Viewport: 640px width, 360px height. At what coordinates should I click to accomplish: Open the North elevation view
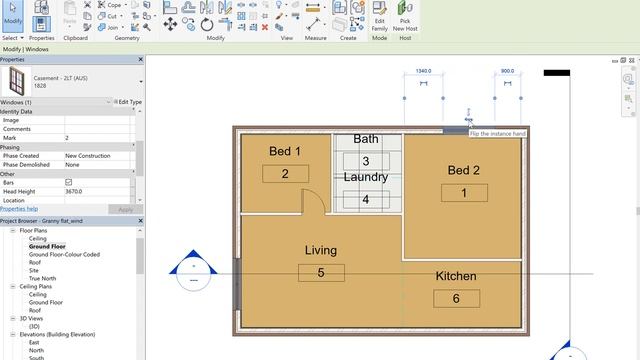pos(36,350)
